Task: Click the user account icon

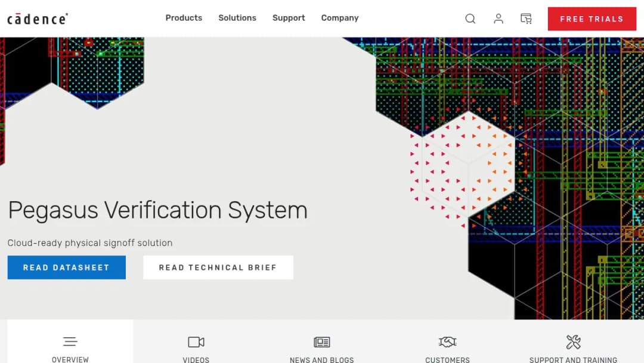Action: [x=498, y=19]
